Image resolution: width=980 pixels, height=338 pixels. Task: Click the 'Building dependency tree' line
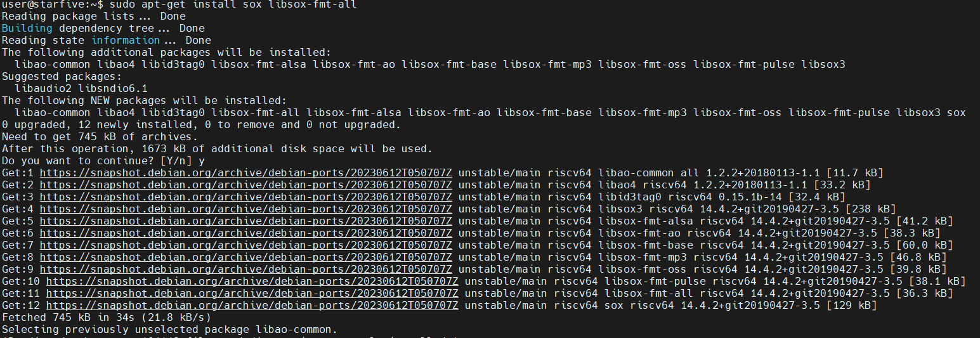pyautogui.click(x=103, y=29)
